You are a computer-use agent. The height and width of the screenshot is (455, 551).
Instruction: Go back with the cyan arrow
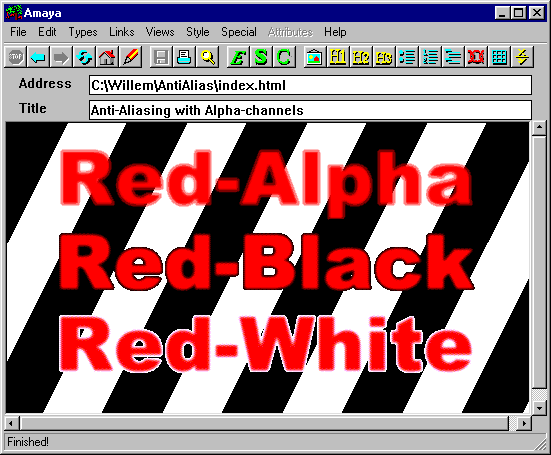point(38,57)
